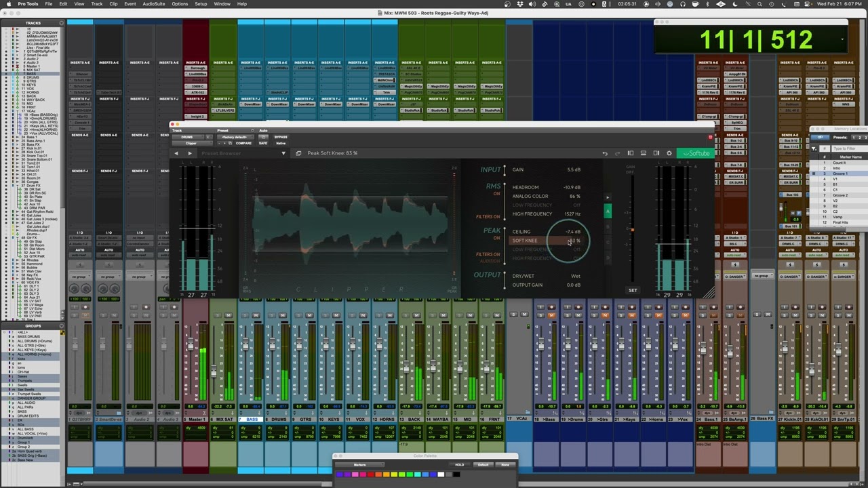Image resolution: width=868 pixels, height=488 pixels.
Task: Open the DRUMS track selector in plugin header
Action: (x=187, y=137)
